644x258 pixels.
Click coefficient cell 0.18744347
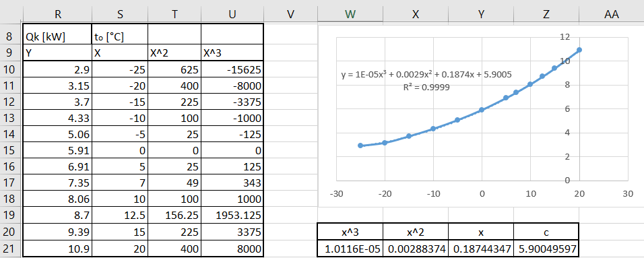480,248
